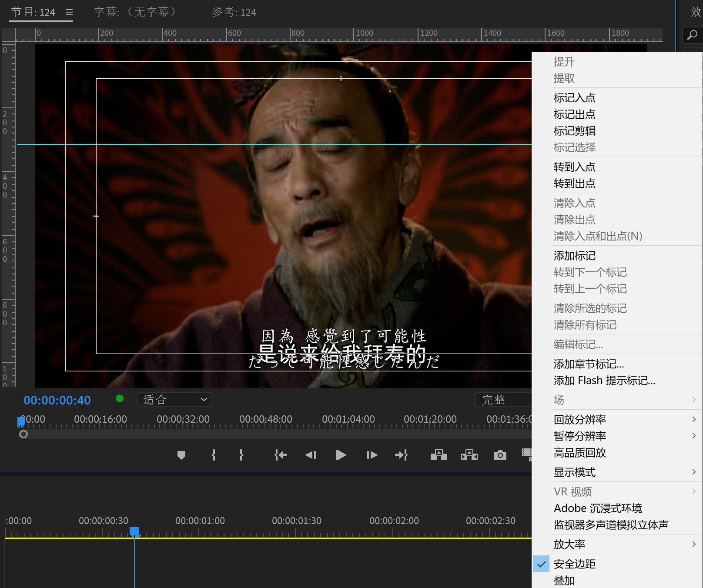Screen dimensions: 703x588
Task: Click 清除所有标记 menu entry
Action: coord(617,325)
